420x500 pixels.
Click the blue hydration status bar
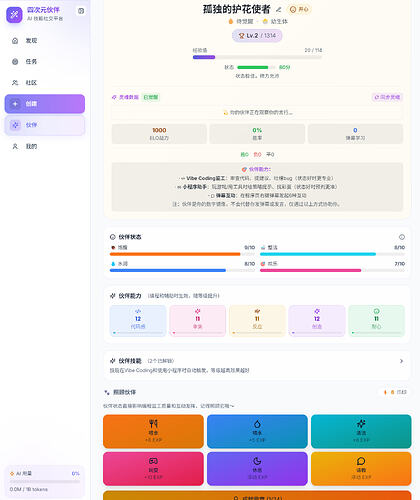pyautogui.click(x=182, y=270)
